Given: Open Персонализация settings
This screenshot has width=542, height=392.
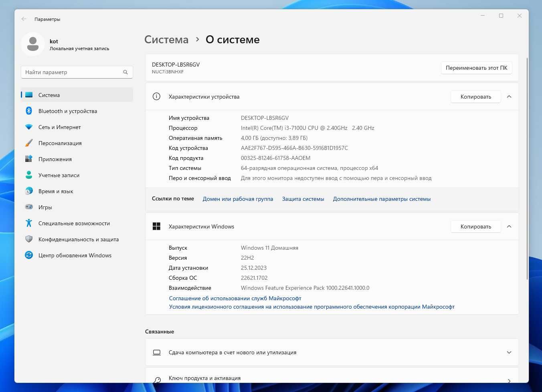Looking at the screenshot, I should tap(77, 143).
